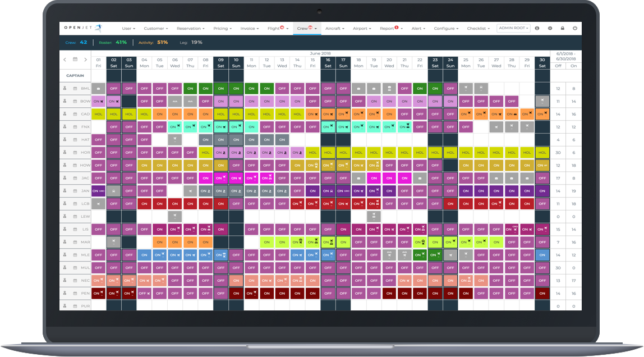This screenshot has width=644, height=357.
Task: Click LEW's gray flight cell on Wed 06
Action: (175, 217)
